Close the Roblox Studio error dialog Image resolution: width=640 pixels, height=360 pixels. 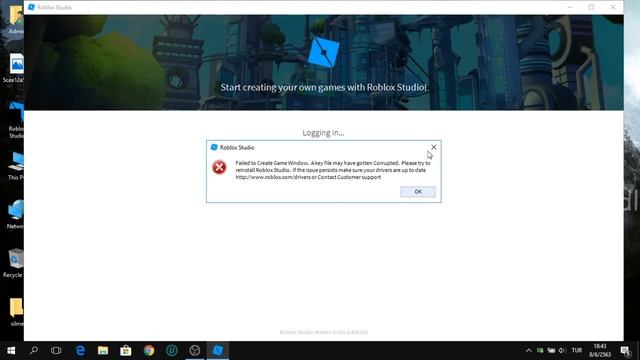pyautogui.click(x=433, y=147)
